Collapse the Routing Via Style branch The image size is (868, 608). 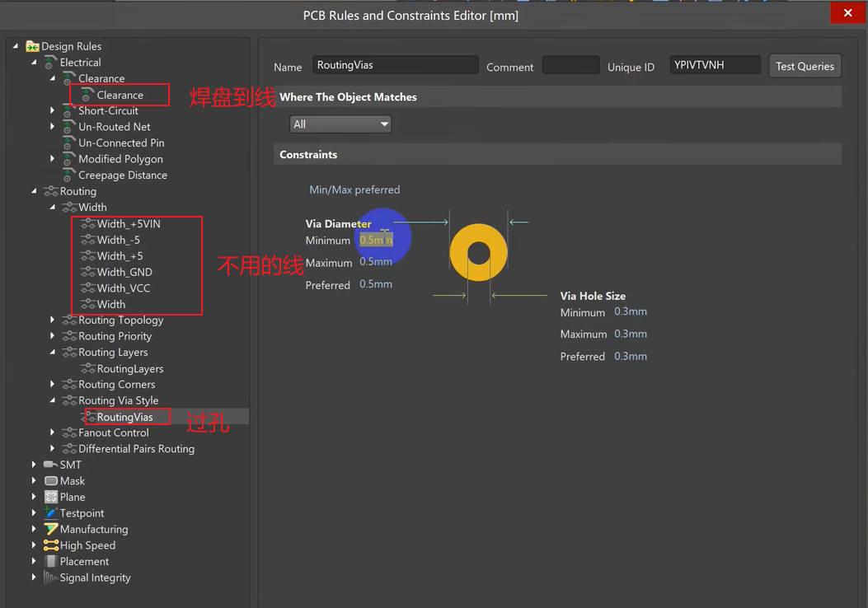[x=53, y=400]
